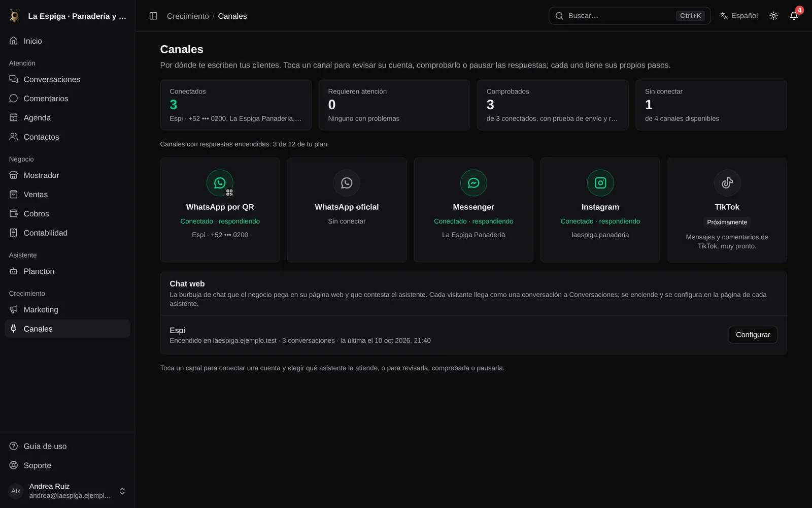Click the WhatsApp oficial channel icon
The height and width of the screenshot is (508, 812).
(347, 183)
